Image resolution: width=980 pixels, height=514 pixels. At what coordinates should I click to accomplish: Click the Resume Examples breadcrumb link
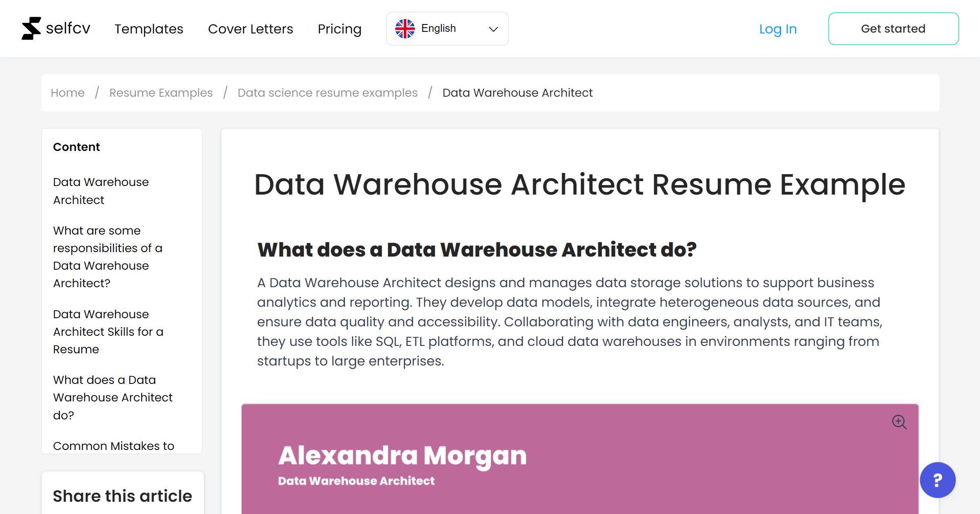point(160,92)
